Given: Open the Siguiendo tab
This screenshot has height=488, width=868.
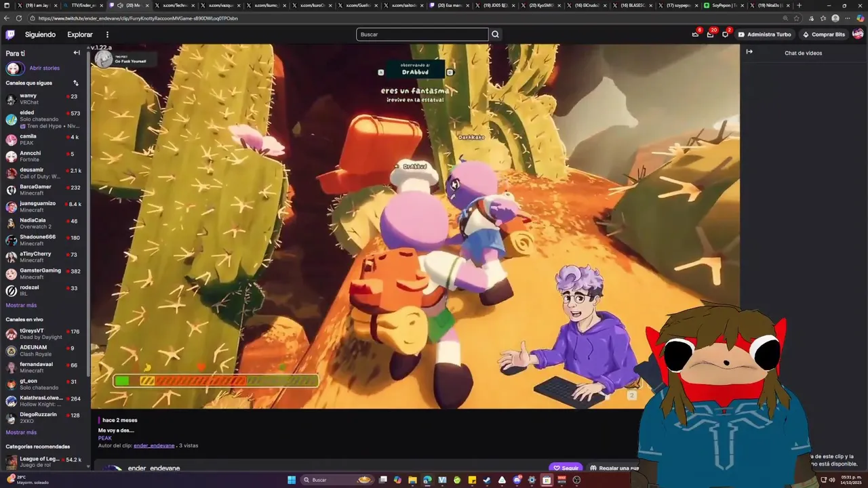Looking at the screenshot, I should pos(40,35).
